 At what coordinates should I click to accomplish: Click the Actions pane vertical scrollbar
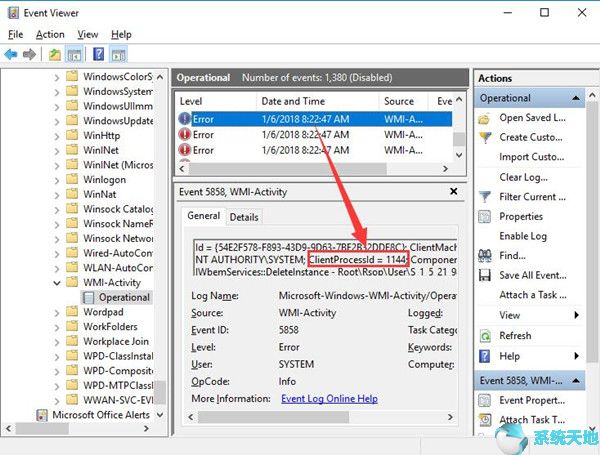tap(592, 232)
